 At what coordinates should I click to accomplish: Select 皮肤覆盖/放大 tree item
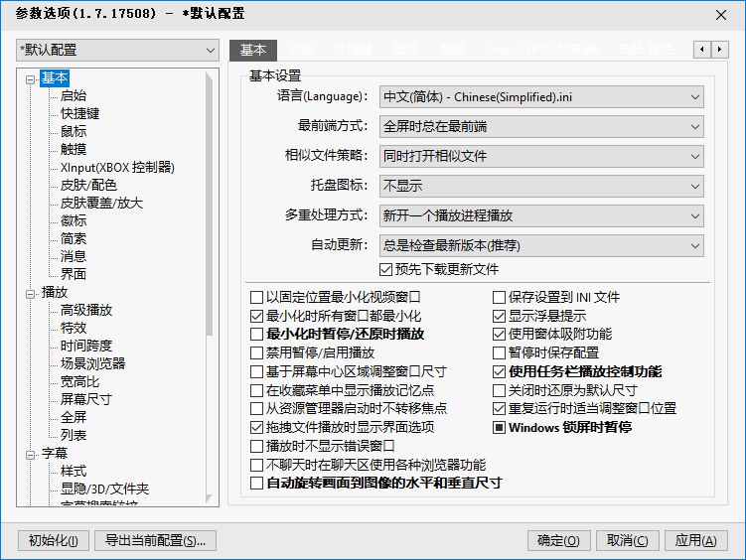(x=101, y=203)
